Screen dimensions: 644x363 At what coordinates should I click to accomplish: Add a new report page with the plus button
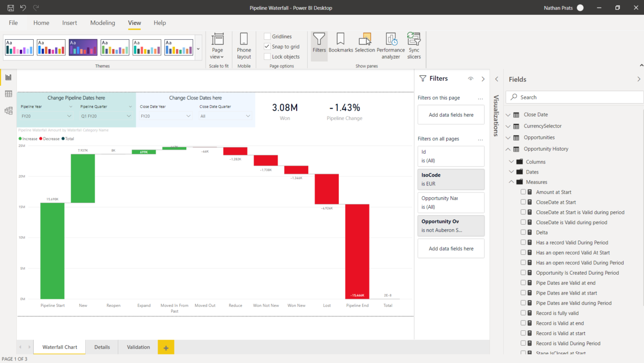pyautogui.click(x=165, y=347)
